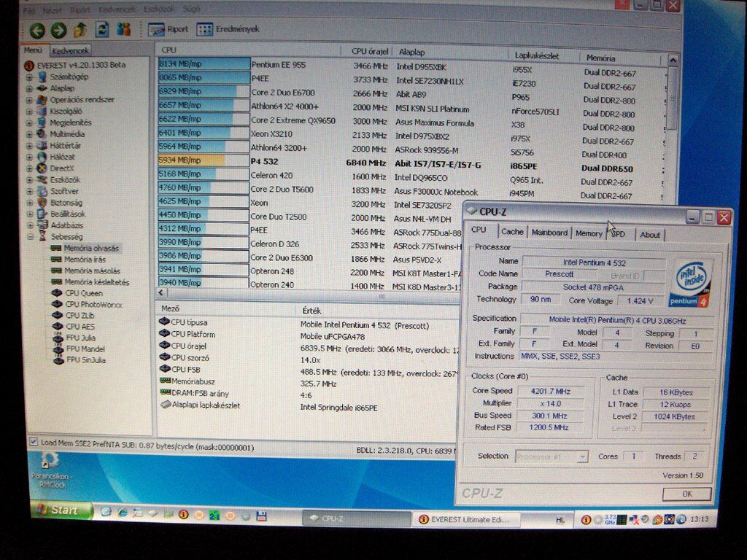Select Memória írás benchmark
The width and height of the screenshot is (747, 560).
tap(85, 260)
